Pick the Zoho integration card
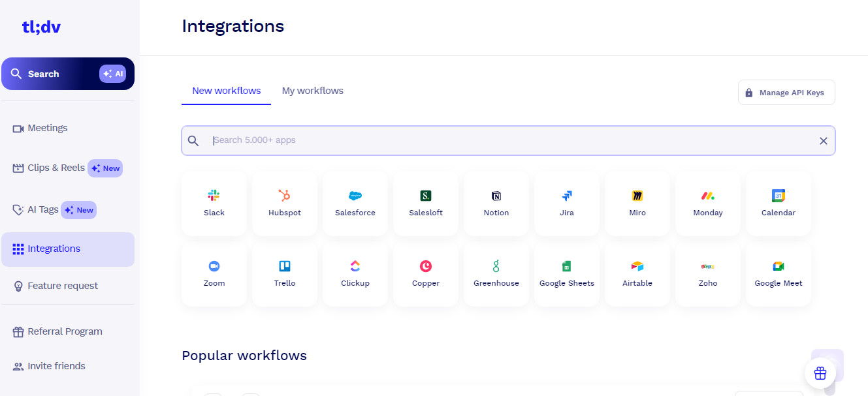Screen dimensions: 868x396 708,274
